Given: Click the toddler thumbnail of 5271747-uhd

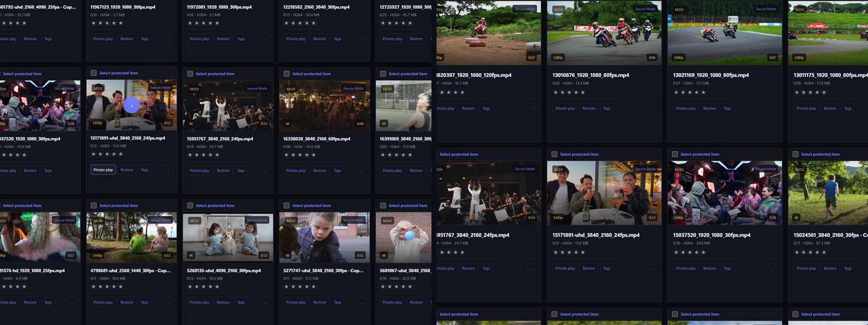Looking at the screenshot, I should click(x=324, y=237).
